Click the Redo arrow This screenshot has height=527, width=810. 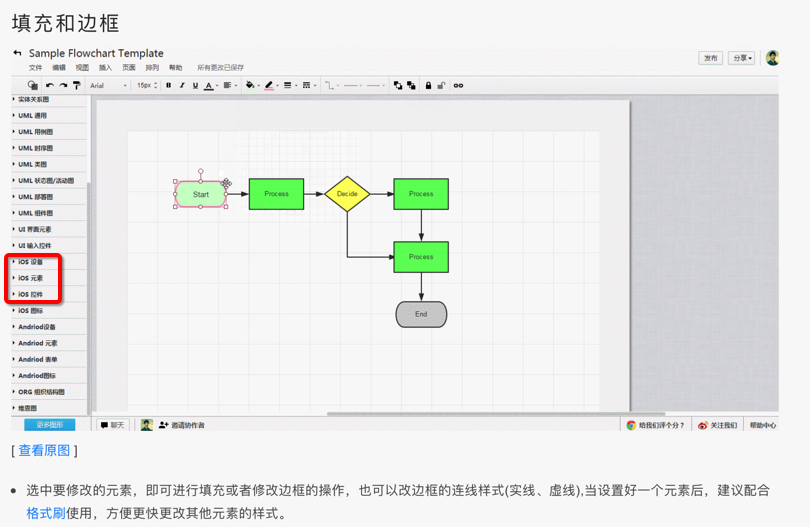tap(63, 85)
